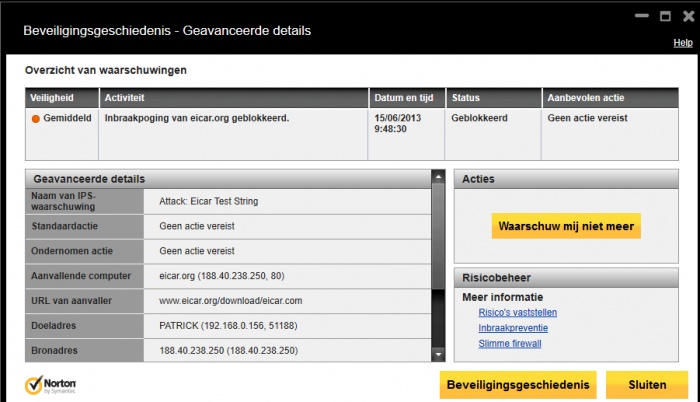Click the URL 'www.eicar.org/download/eicar.com'
Screen dimensions: 700x402
[231, 301]
